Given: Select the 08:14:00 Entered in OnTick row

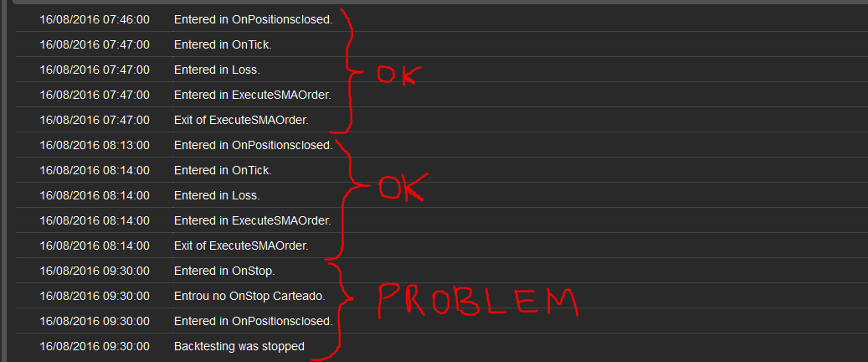Looking at the screenshot, I should tap(442, 170).
